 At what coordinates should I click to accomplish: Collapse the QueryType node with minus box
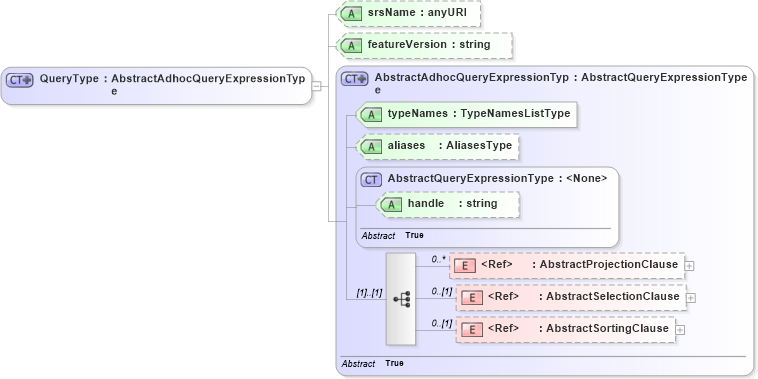[x=316, y=86]
